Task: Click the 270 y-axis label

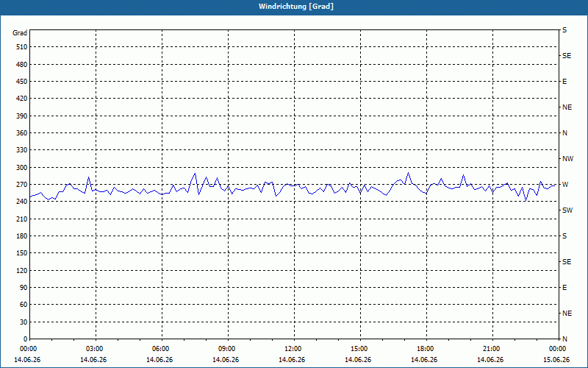Action: click(x=22, y=185)
